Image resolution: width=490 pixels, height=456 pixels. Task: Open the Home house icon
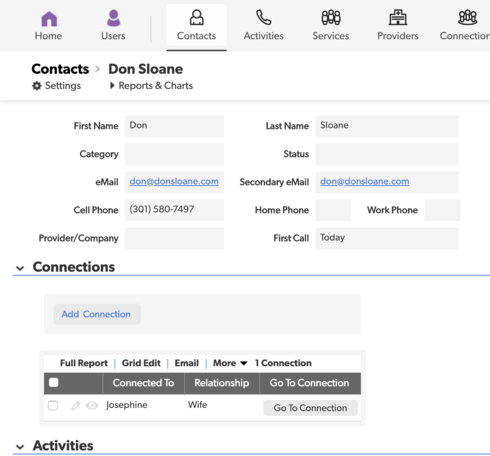49,19
